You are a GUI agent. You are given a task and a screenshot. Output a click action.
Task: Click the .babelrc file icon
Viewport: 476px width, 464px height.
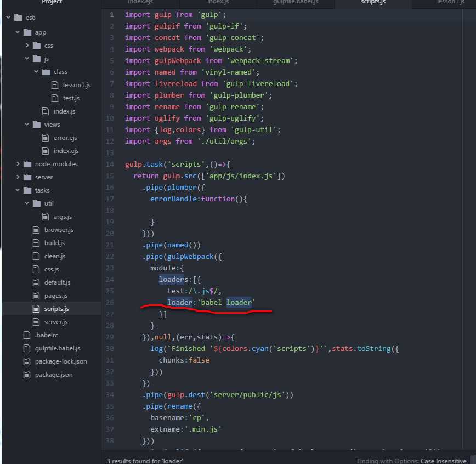27,335
